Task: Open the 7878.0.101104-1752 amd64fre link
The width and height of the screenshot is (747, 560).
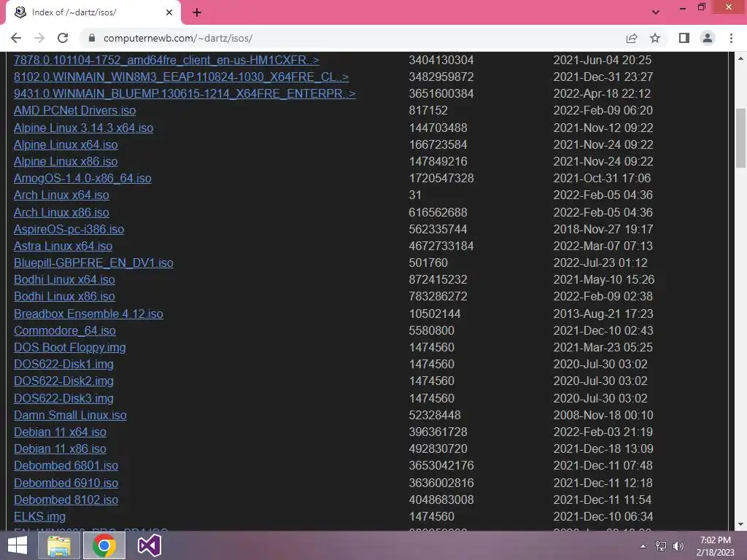Action: 166,60
